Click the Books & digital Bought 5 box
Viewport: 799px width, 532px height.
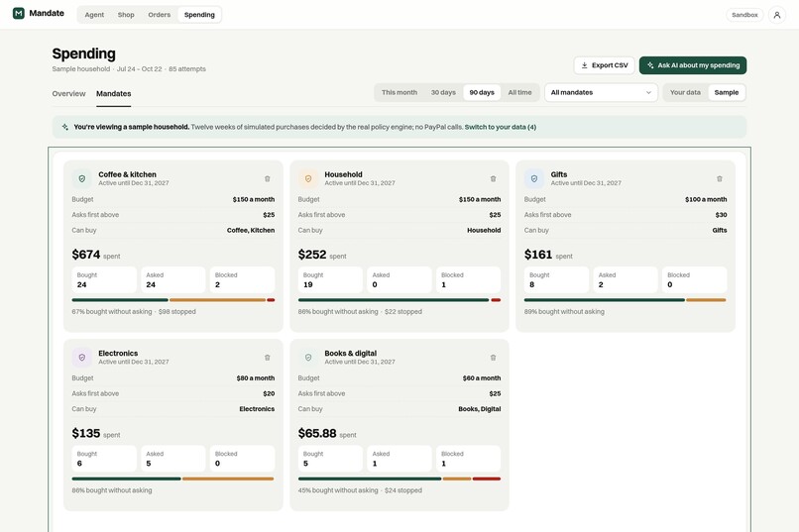point(330,459)
